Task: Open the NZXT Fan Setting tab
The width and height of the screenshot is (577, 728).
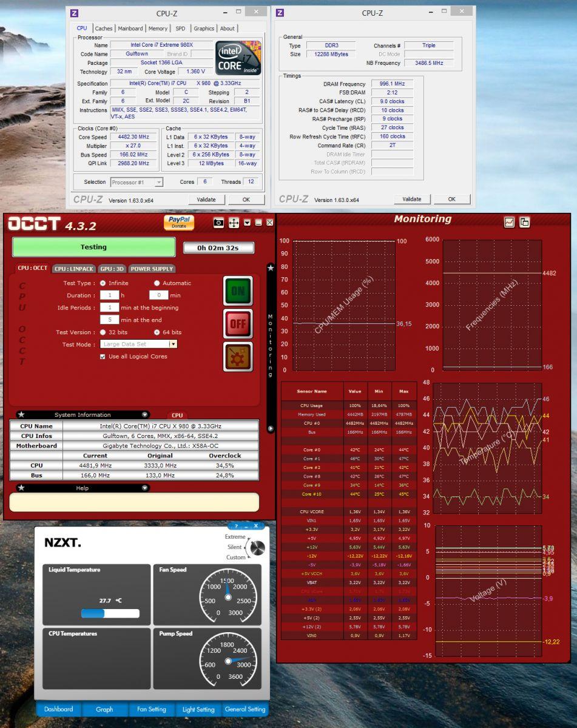Action: [x=152, y=709]
